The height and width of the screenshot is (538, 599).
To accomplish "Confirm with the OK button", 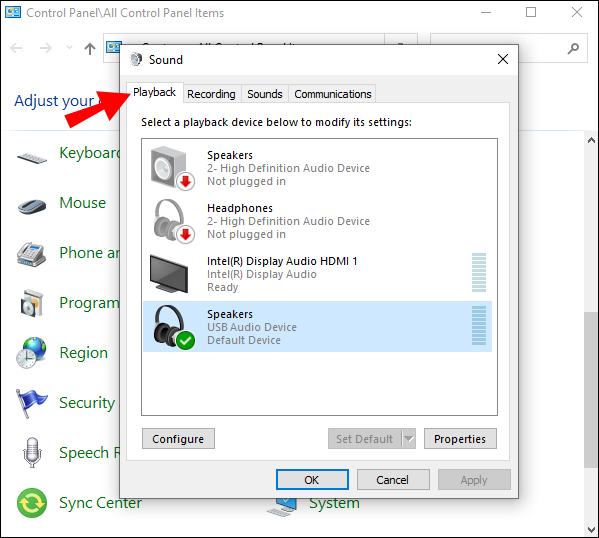I will pos(312,480).
